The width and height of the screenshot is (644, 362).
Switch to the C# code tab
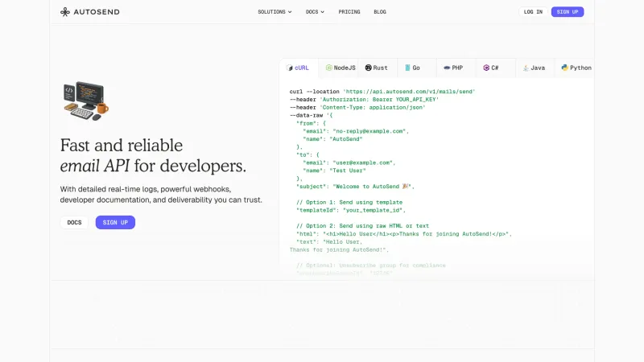[x=495, y=68]
